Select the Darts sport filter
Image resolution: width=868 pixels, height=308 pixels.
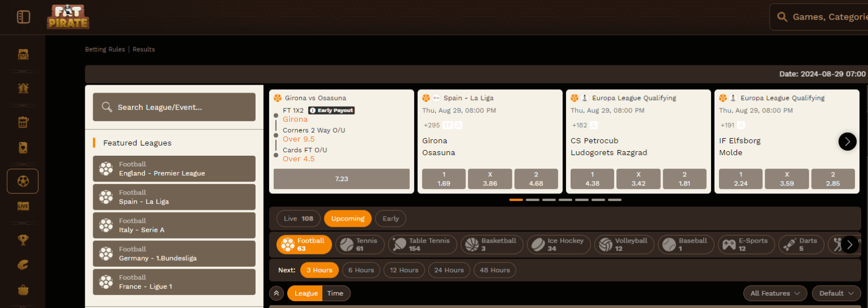coord(801,244)
